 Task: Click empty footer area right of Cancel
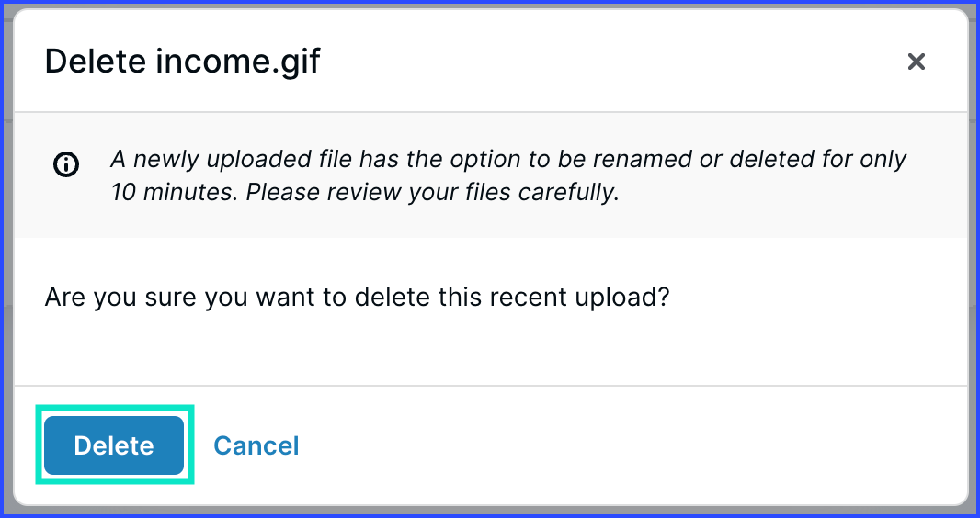click(x=625, y=445)
